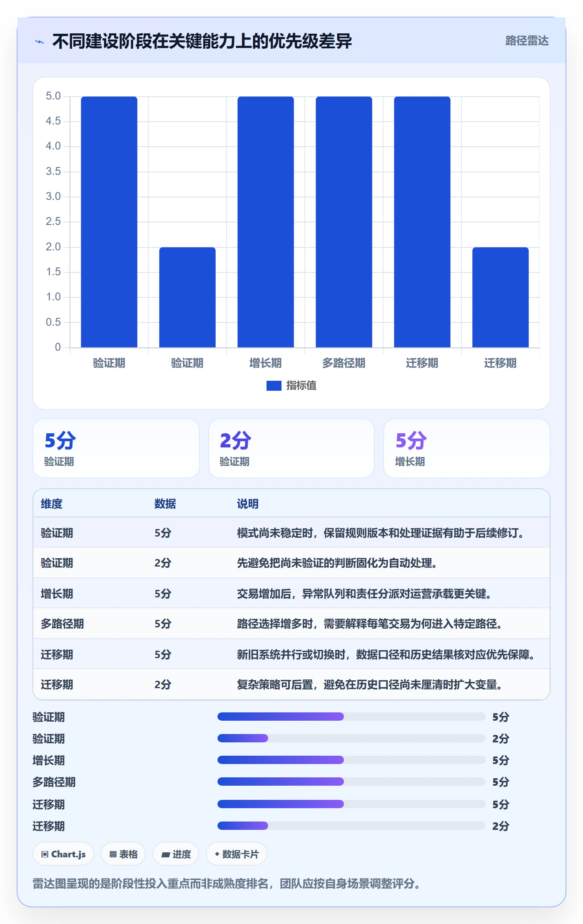The height and width of the screenshot is (924, 583).
Task: Click the 增长期 cell in the table
Action: pyautogui.click(x=57, y=594)
